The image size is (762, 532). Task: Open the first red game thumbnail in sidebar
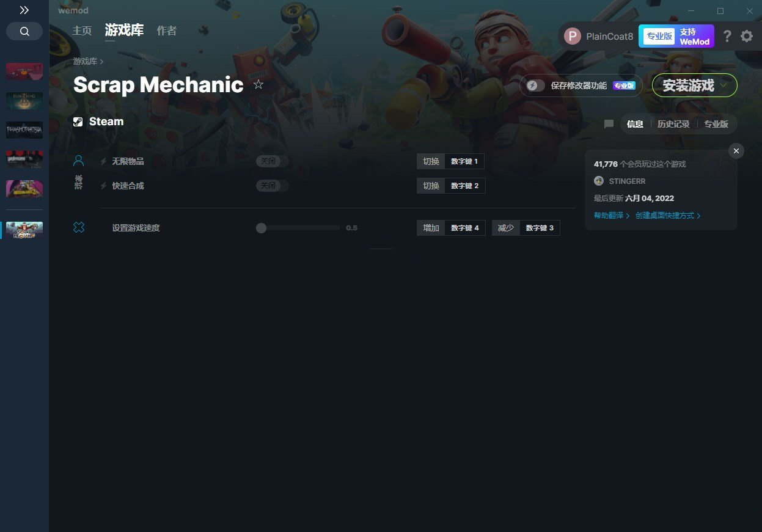[24, 71]
